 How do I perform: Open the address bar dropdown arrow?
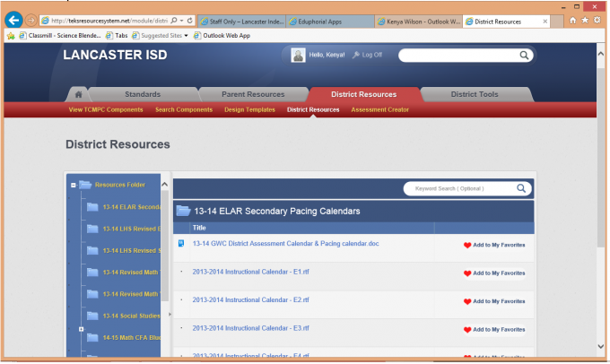pos(182,21)
